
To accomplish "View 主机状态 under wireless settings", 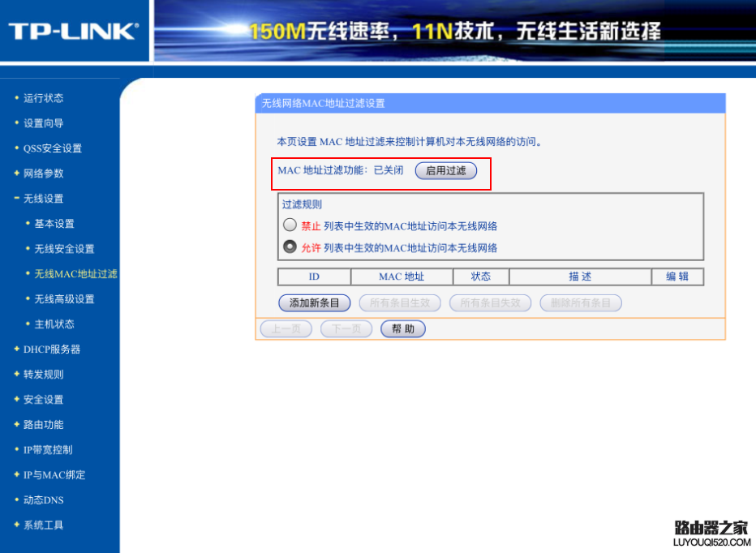I will tap(54, 324).
